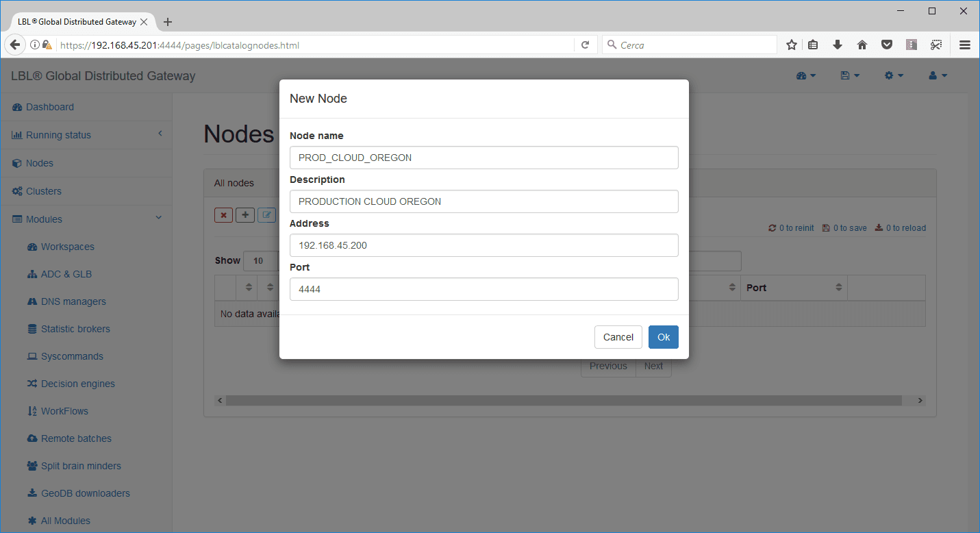Click the Modules list icon in sidebar
The width and height of the screenshot is (980, 533).
click(17, 219)
